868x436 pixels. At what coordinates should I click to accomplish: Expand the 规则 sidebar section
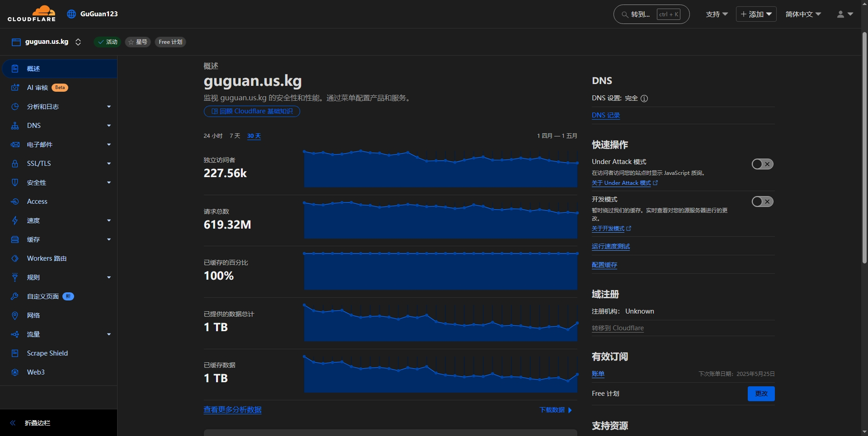click(109, 277)
